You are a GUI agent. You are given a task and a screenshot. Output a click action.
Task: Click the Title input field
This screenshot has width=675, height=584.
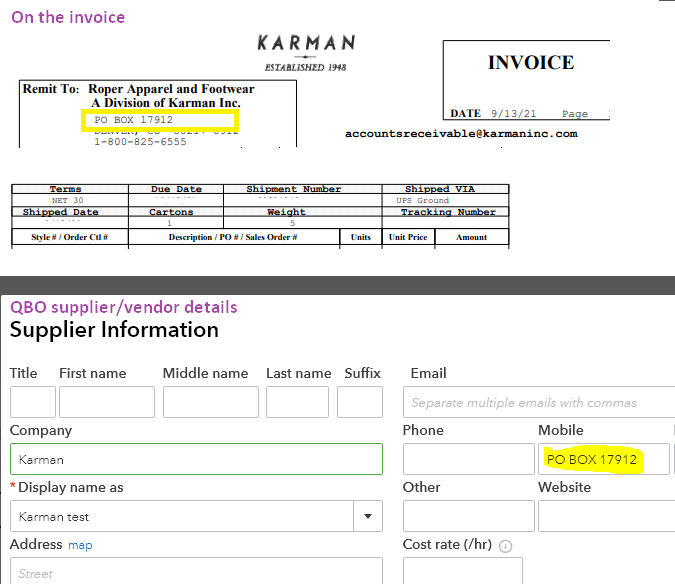33,402
